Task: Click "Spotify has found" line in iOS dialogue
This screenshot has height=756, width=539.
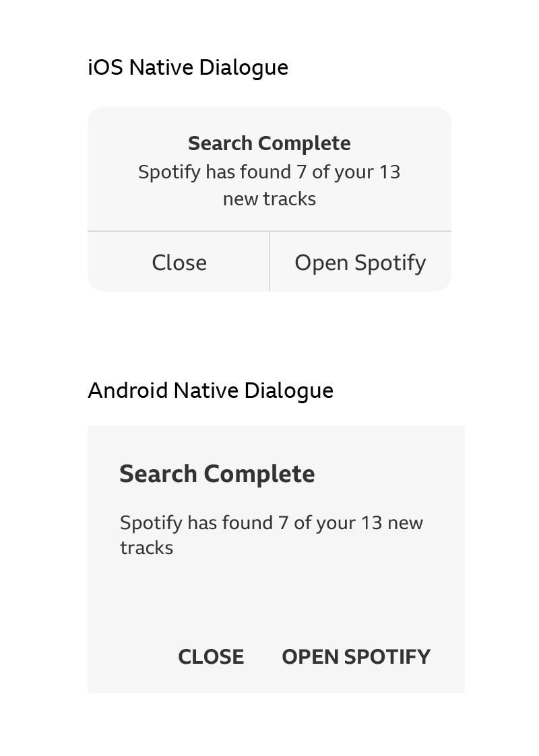Action: pos(269,172)
